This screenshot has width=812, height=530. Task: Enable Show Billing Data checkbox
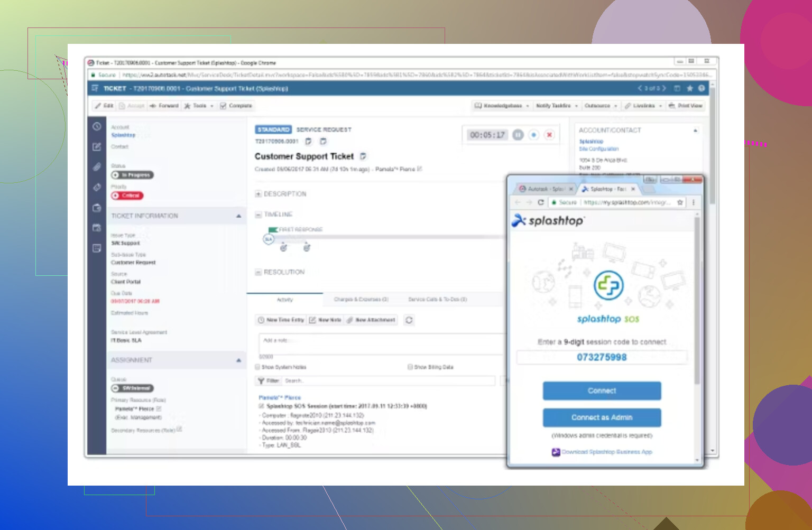tap(410, 367)
